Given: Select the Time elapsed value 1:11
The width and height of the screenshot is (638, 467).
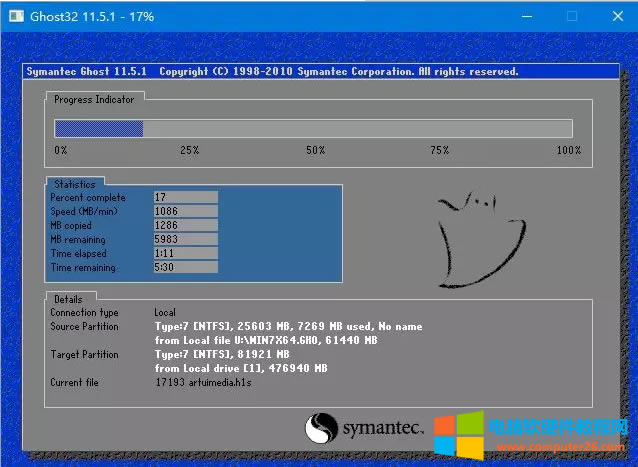Looking at the screenshot, I should [x=186, y=253].
